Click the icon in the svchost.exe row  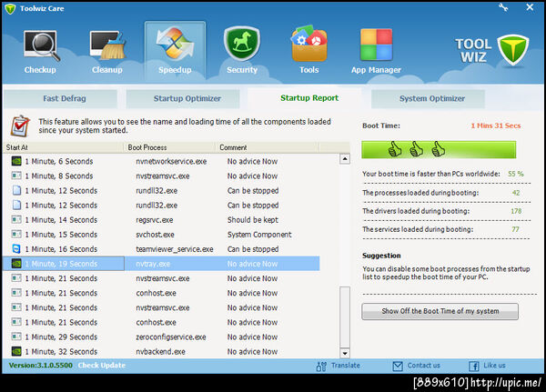[16, 234]
